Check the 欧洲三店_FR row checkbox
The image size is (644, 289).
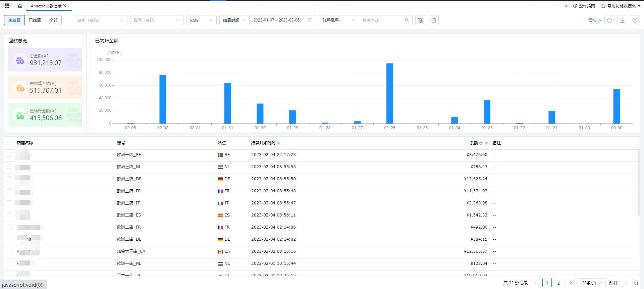pos(9,191)
